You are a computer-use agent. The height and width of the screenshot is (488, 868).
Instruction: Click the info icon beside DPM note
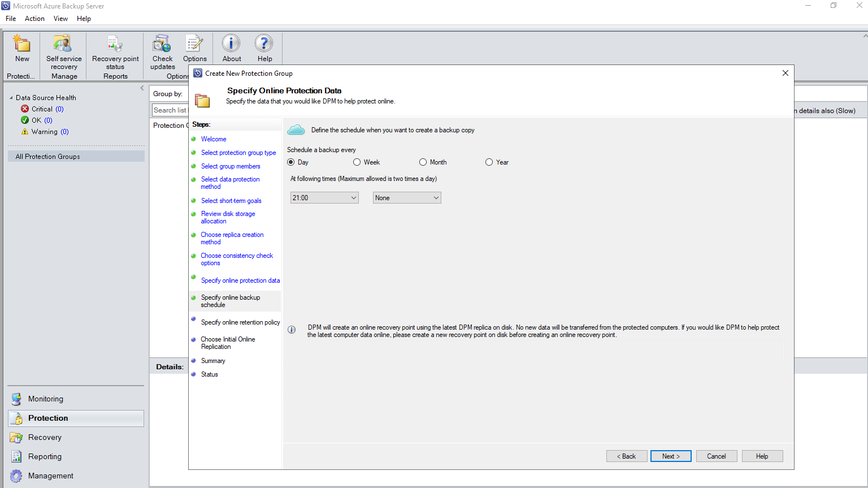click(x=292, y=330)
